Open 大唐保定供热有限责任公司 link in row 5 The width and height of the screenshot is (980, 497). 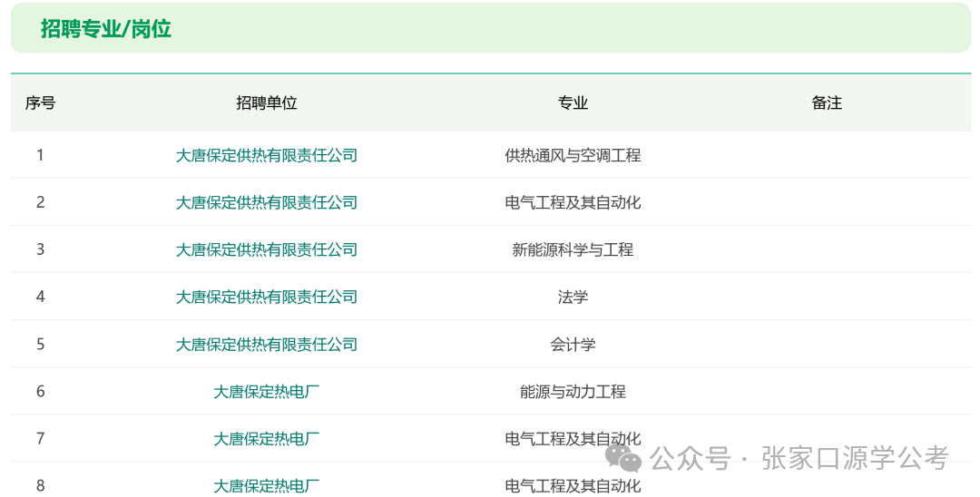(266, 344)
